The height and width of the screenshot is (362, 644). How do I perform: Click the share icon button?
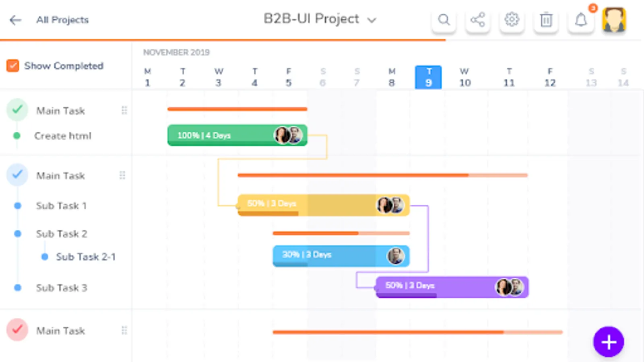478,20
